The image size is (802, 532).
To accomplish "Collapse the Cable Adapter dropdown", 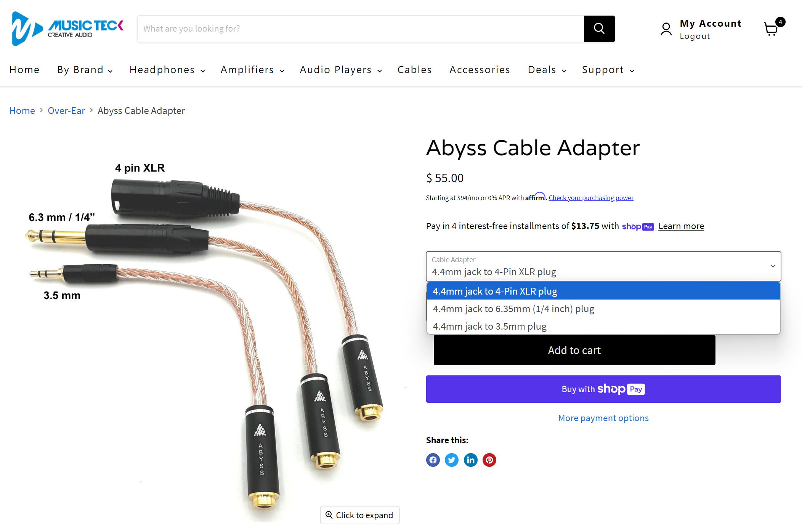I will (x=603, y=266).
